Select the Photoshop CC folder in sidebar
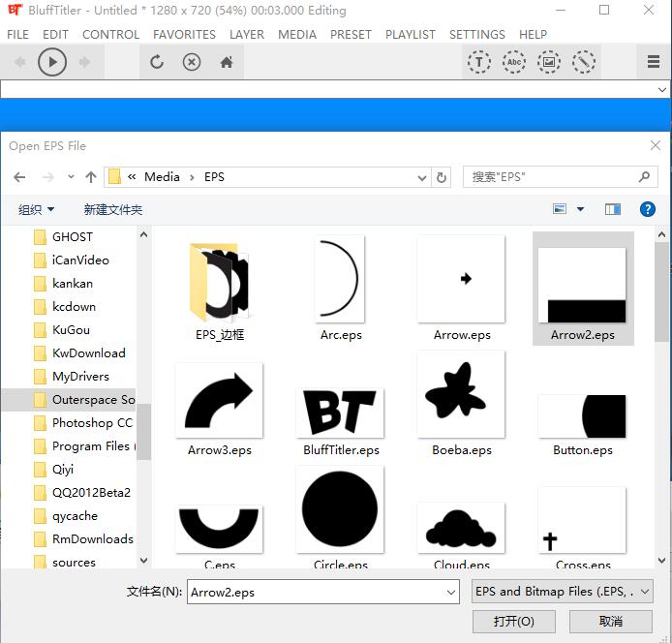Screen dimensions: 672x643 click(x=91, y=423)
